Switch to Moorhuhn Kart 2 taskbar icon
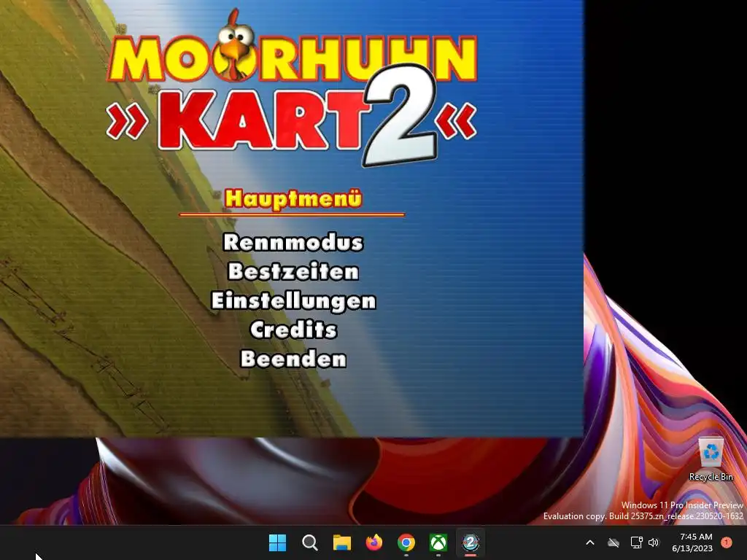 [471, 542]
